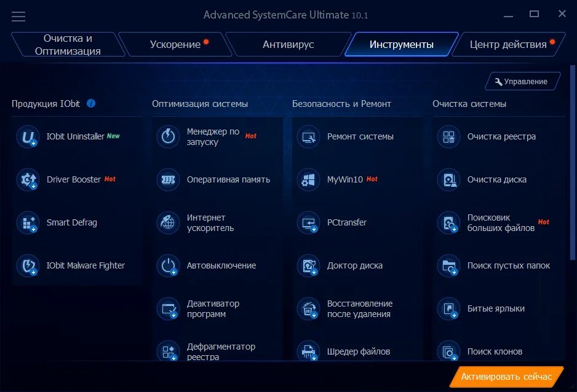This screenshot has width=577, height=392.
Task: Click the Очистка диска label
Action: pyautogui.click(x=497, y=179)
